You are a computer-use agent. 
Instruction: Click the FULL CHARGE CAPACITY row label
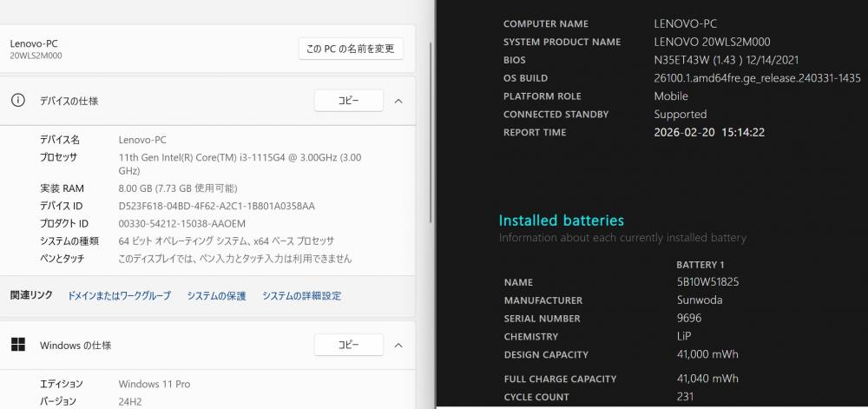click(x=560, y=379)
